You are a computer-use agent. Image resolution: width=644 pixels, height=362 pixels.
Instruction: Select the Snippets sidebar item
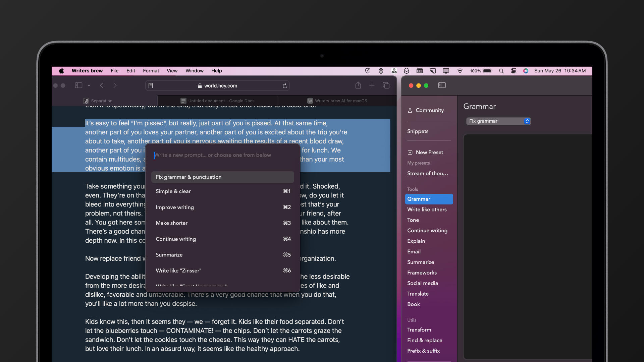pyautogui.click(x=418, y=131)
